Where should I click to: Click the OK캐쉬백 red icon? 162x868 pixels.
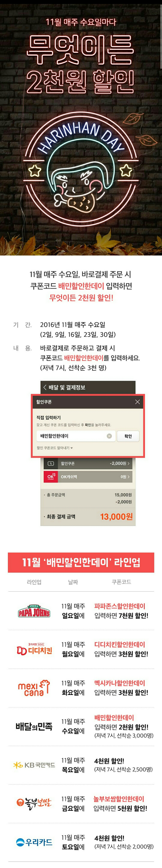(x=50, y=476)
